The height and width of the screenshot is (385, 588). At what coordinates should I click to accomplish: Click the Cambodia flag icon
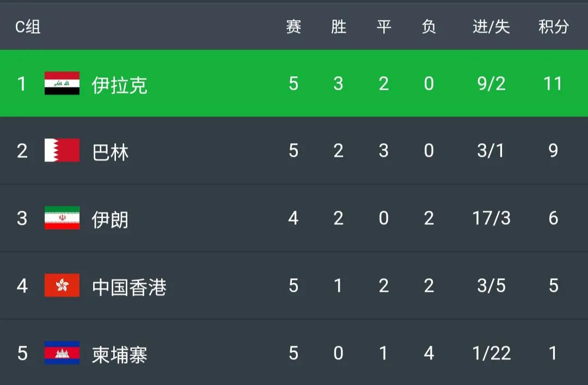[62, 353]
